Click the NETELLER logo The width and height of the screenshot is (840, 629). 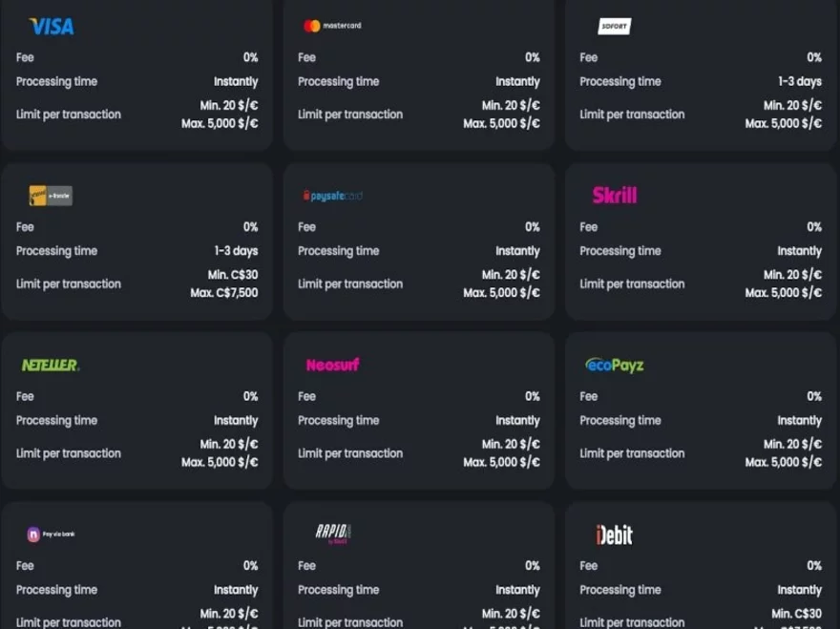pyautogui.click(x=51, y=365)
